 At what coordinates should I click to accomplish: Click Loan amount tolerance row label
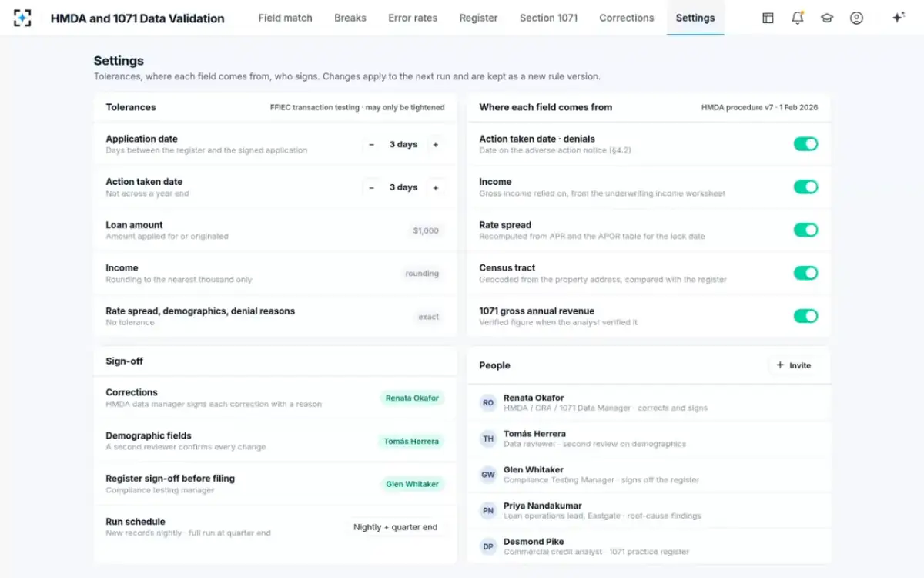pyautogui.click(x=134, y=225)
